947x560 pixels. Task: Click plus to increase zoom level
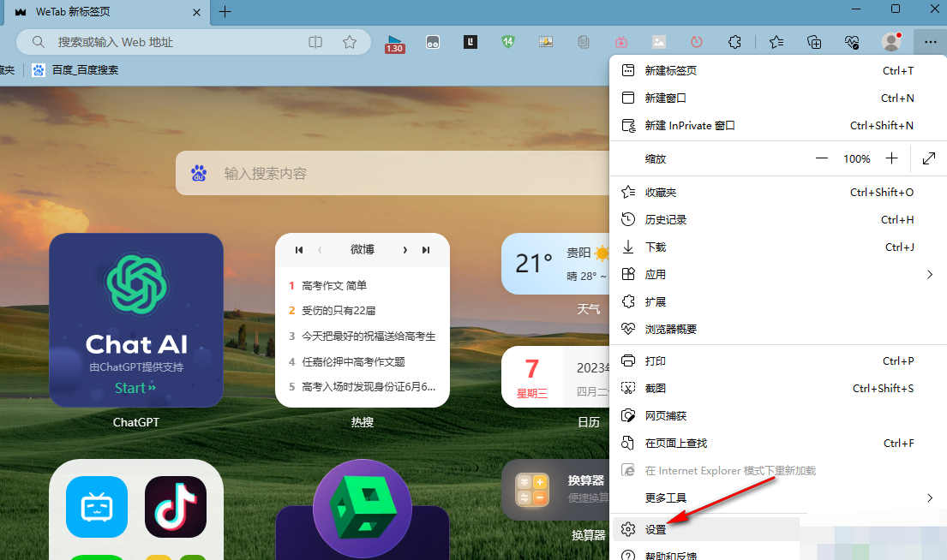pos(891,158)
